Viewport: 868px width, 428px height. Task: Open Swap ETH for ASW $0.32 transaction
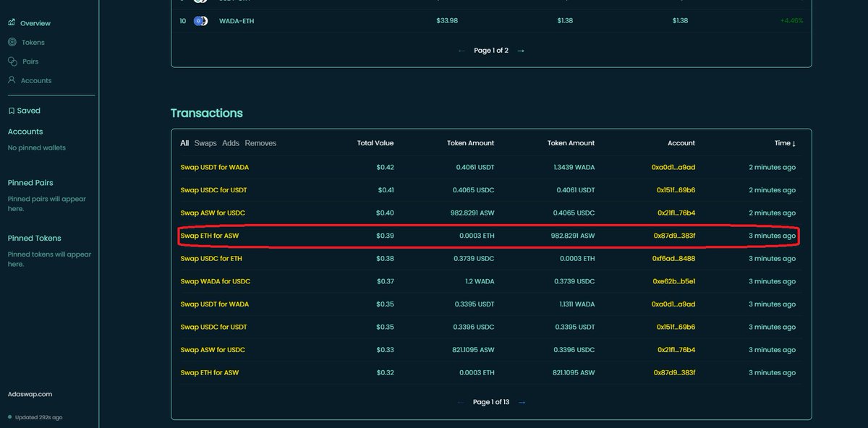[x=210, y=372]
